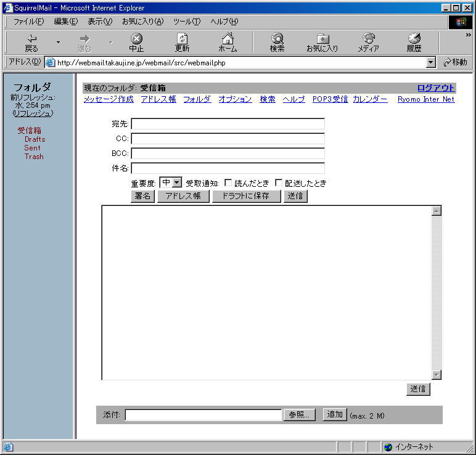The width and height of the screenshot is (476, 455).
Task: Open the フォルダ navigation link
Action: point(197,99)
